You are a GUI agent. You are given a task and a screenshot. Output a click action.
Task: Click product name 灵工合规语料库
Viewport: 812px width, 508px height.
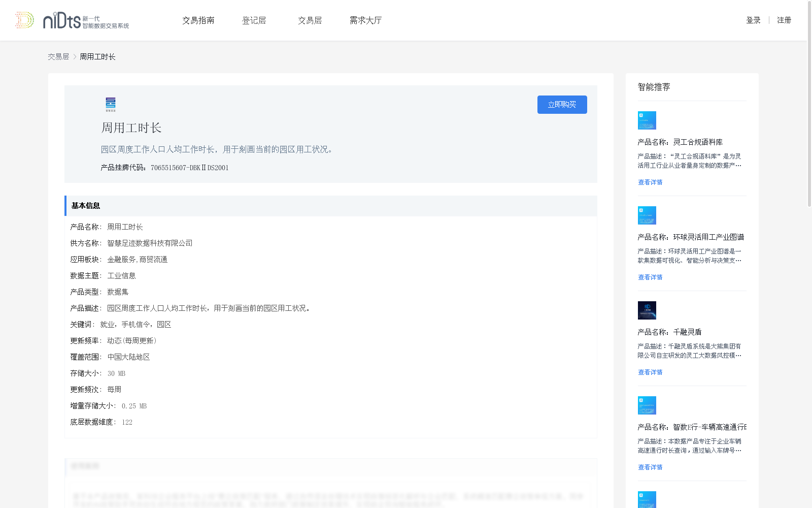pyautogui.click(x=698, y=142)
